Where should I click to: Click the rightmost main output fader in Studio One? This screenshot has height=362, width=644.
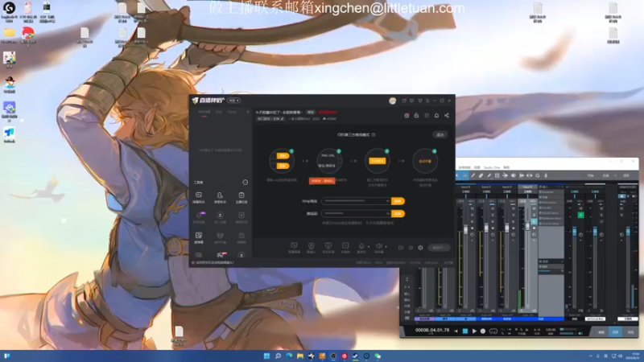coord(628,232)
